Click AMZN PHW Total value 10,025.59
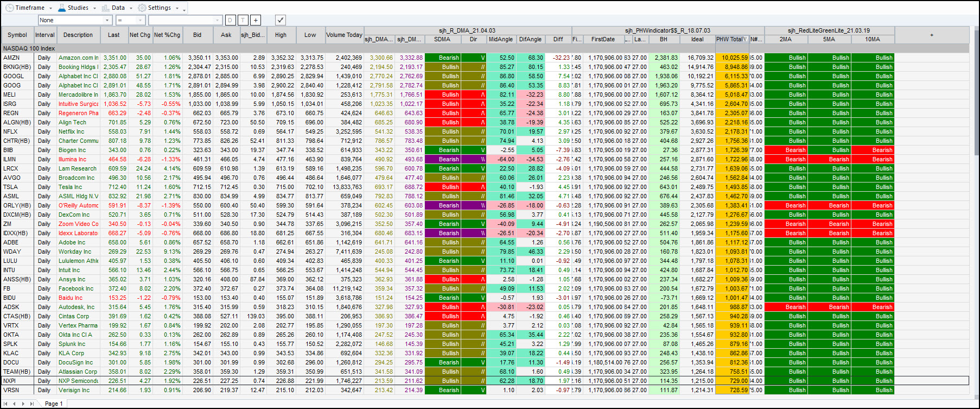The height and width of the screenshot is (409, 980). click(732, 58)
